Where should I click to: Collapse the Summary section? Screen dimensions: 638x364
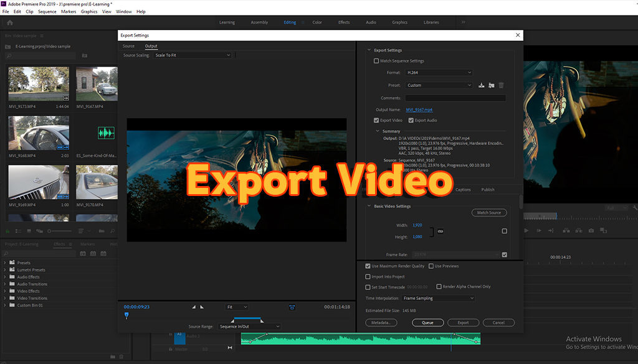coord(377,131)
